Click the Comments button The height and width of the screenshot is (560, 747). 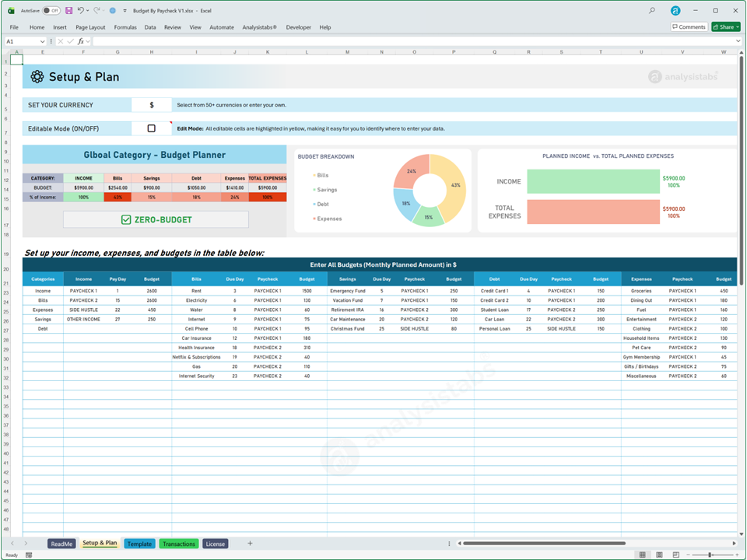pos(688,26)
